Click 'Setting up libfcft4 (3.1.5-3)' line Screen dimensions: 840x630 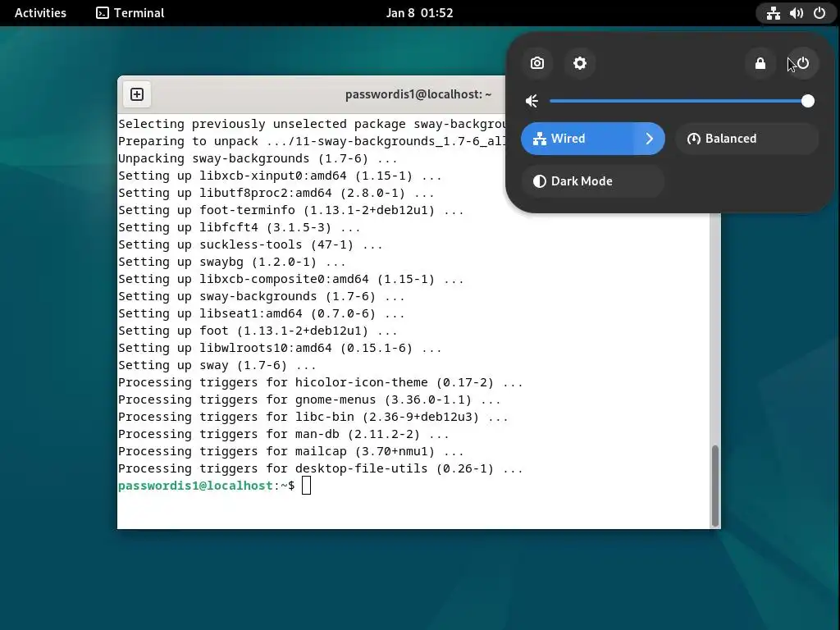[240, 228]
